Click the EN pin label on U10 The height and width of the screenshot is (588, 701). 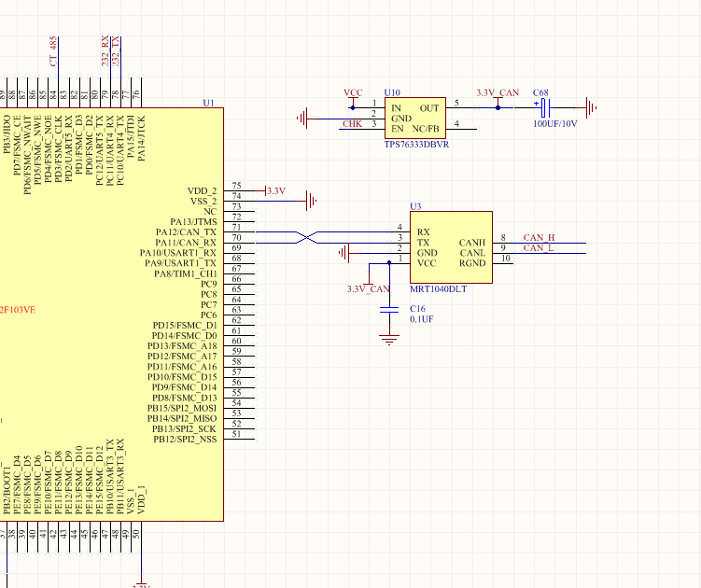click(398, 129)
